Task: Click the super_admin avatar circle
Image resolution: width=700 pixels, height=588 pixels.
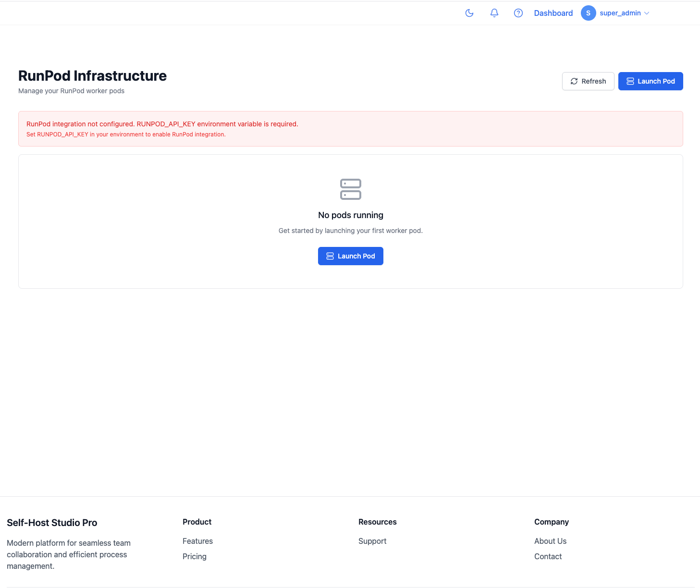Action: click(x=588, y=13)
